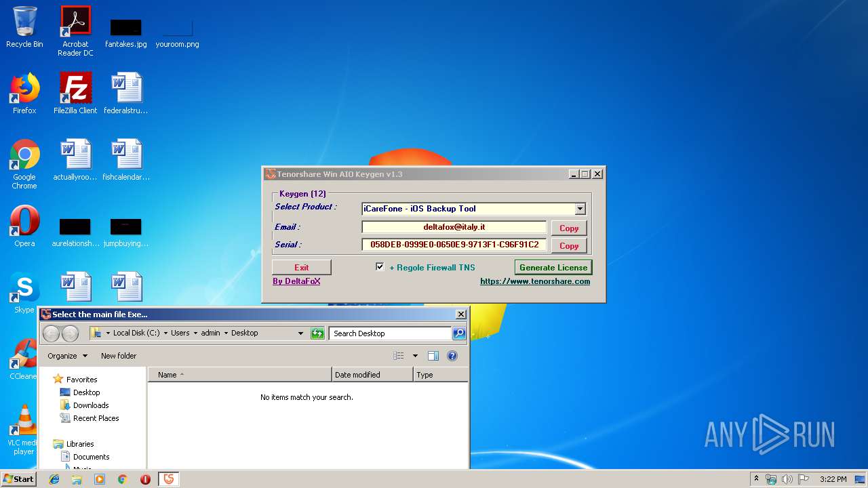Click into the Email field
The image size is (868, 488).
pyautogui.click(x=454, y=228)
